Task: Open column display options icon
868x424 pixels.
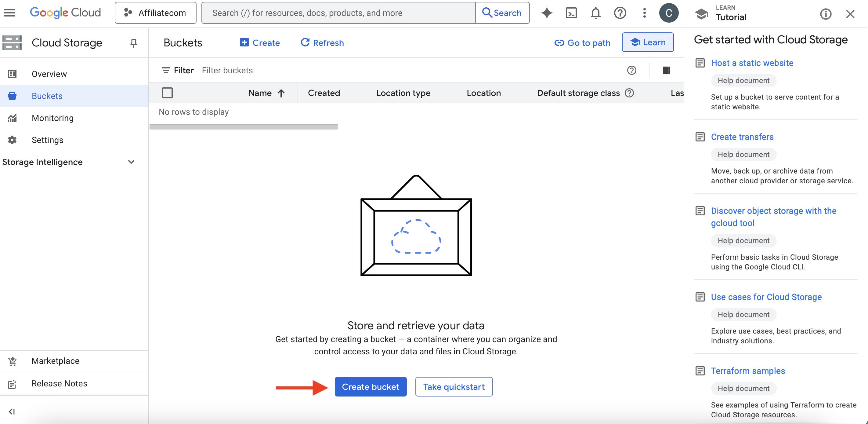Action: click(666, 70)
